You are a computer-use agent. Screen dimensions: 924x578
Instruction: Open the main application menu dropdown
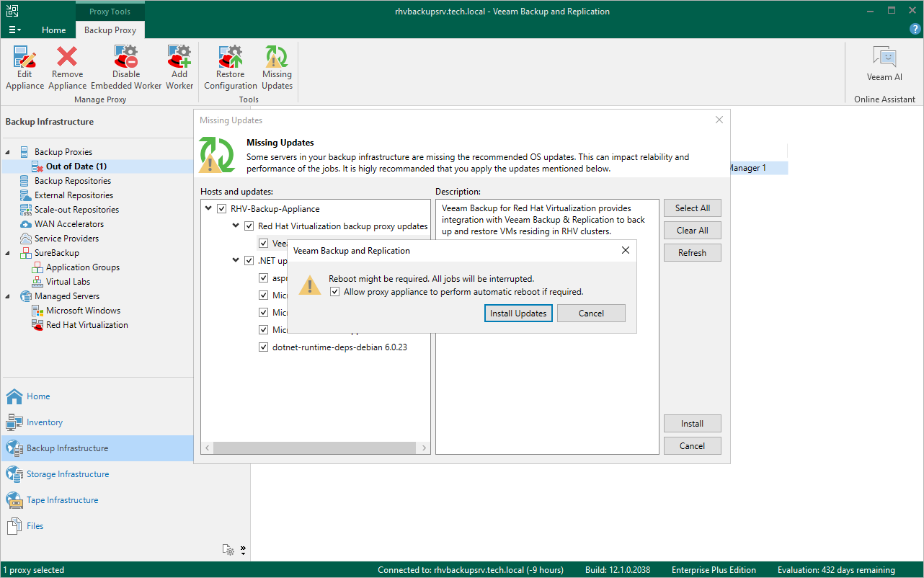coord(14,30)
